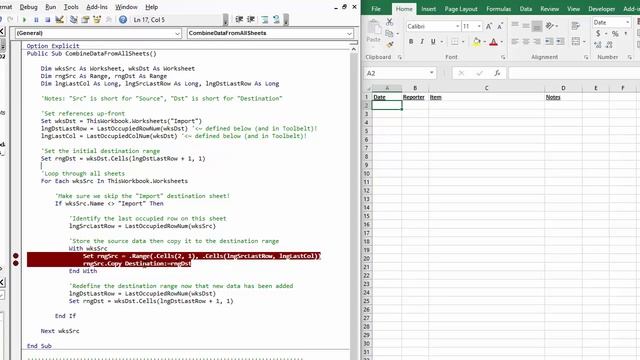
Task: Click the Outdent icon in VBA edit toolbar
Action: pos(251,20)
